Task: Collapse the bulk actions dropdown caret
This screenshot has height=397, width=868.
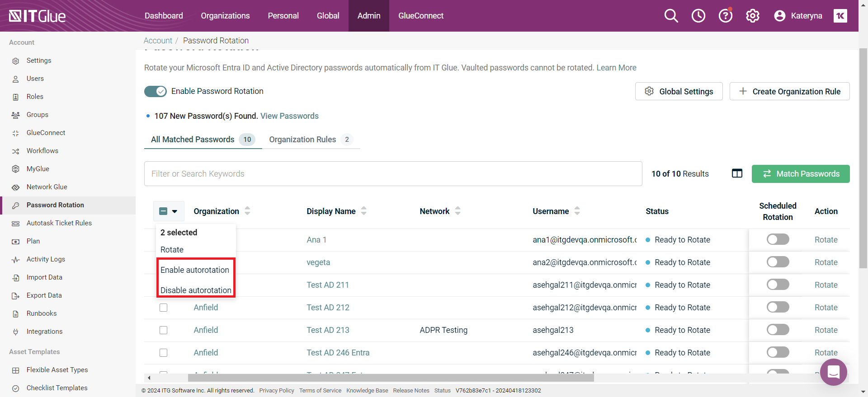Action: click(x=175, y=211)
